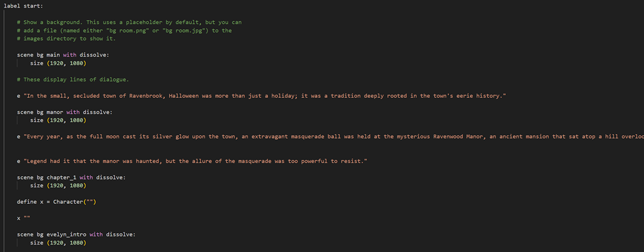Click "manor" in the scene bg manor line
The width and height of the screenshot is (644, 252).
55,112
